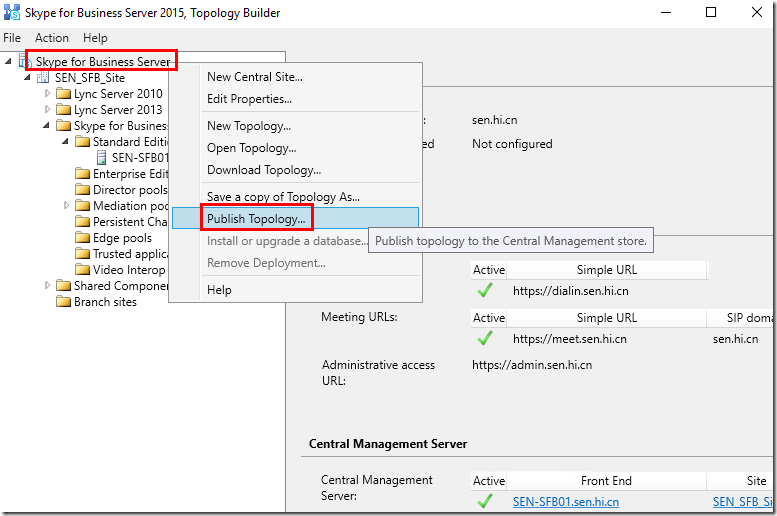
Task: Open the Help menu in menu bar
Action: click(x=95, y=38)
